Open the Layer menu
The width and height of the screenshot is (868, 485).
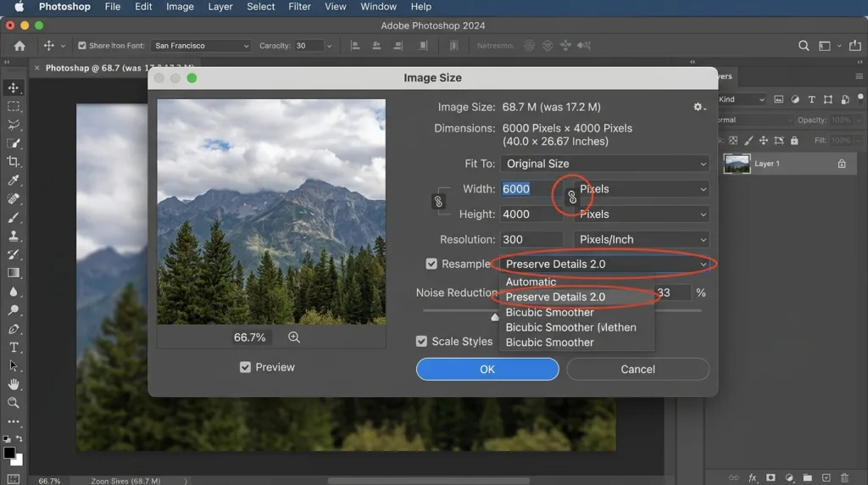pos(220,7)
